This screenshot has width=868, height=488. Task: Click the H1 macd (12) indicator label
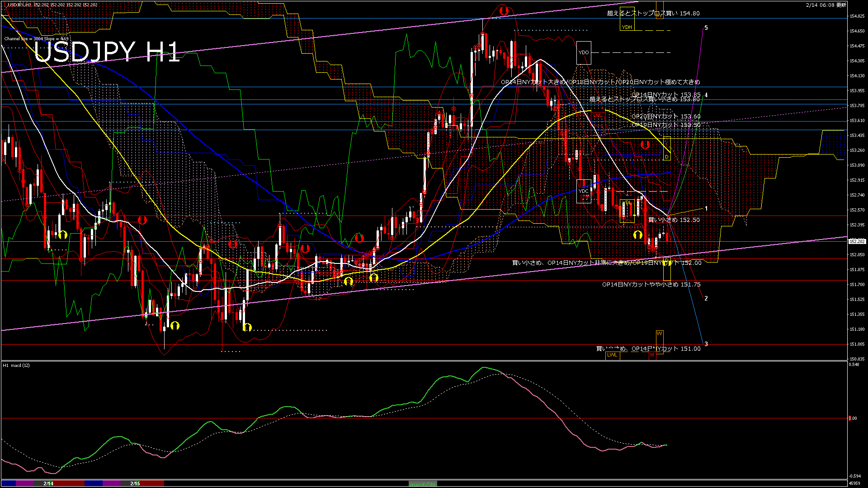(16, 365)
